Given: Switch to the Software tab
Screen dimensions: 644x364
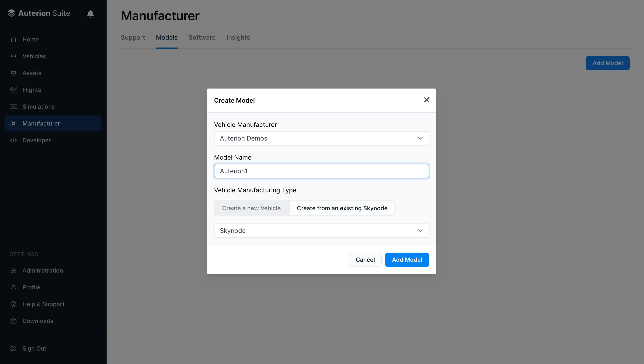Looking at the screenshot, I should 202,37.
